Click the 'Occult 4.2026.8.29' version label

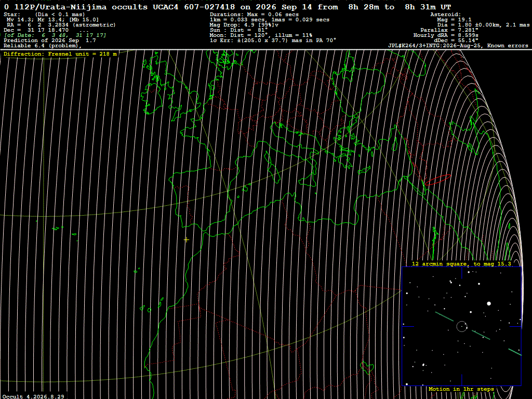point(33,396)
